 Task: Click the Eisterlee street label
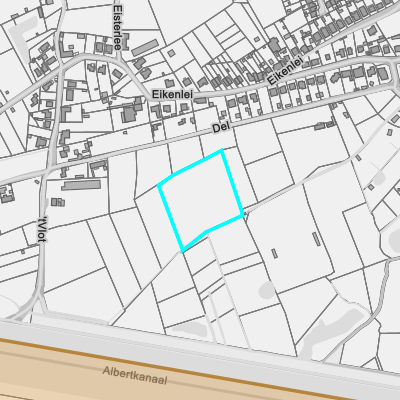coord(117,27)
